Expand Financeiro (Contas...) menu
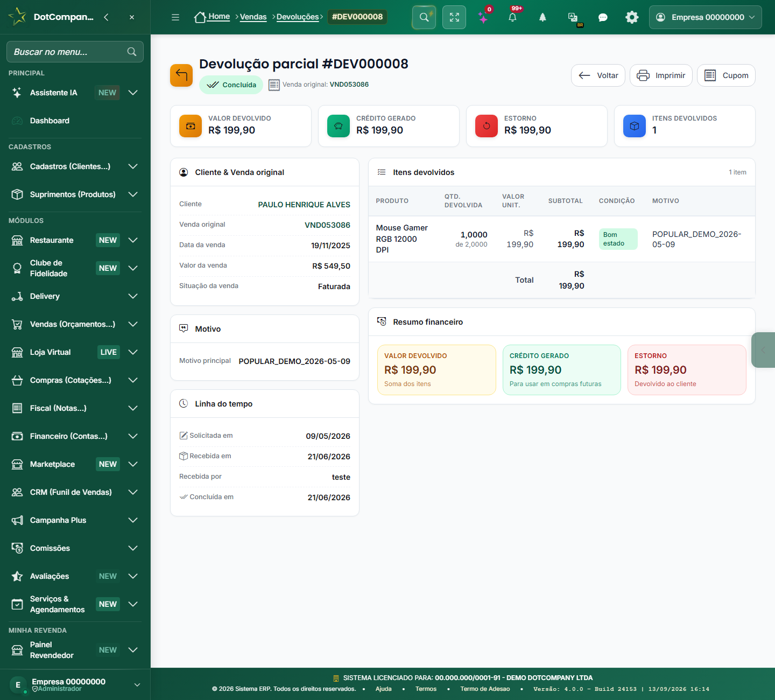 click(133, 436)
